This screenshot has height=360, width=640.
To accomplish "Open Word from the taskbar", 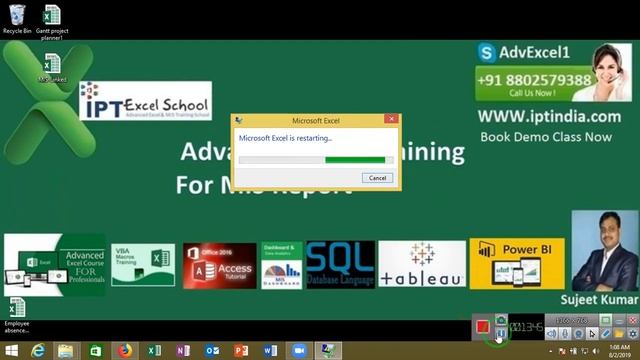I will [270, 351].
